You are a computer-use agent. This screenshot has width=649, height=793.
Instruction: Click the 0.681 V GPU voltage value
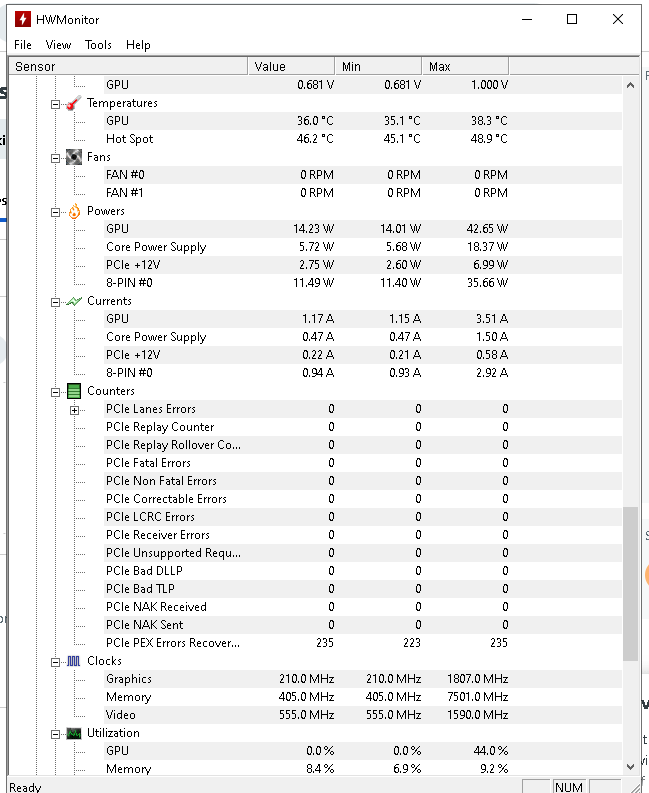316,85
